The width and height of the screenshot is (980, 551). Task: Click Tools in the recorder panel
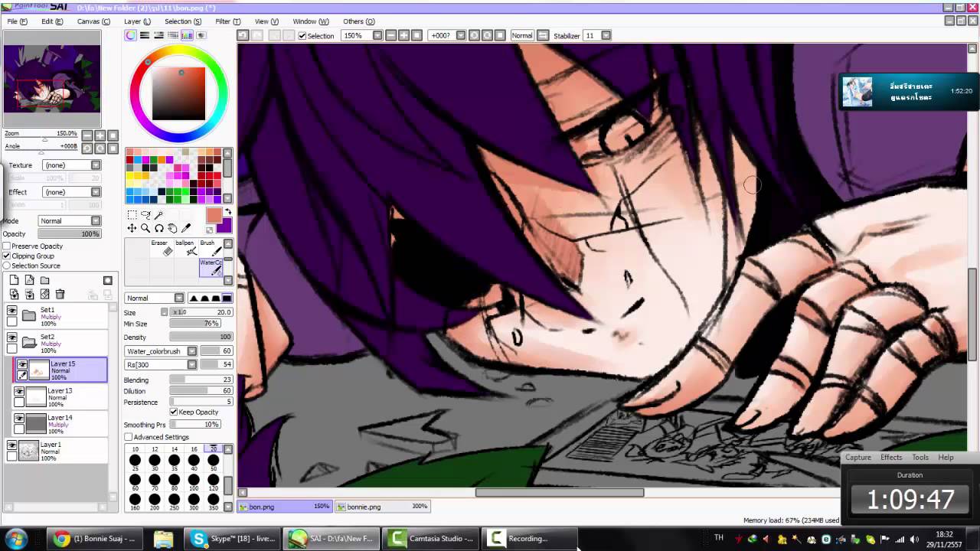tap(920, 457)
